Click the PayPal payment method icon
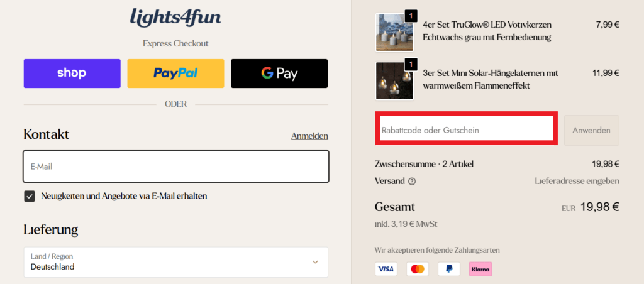 coord(448,269)
